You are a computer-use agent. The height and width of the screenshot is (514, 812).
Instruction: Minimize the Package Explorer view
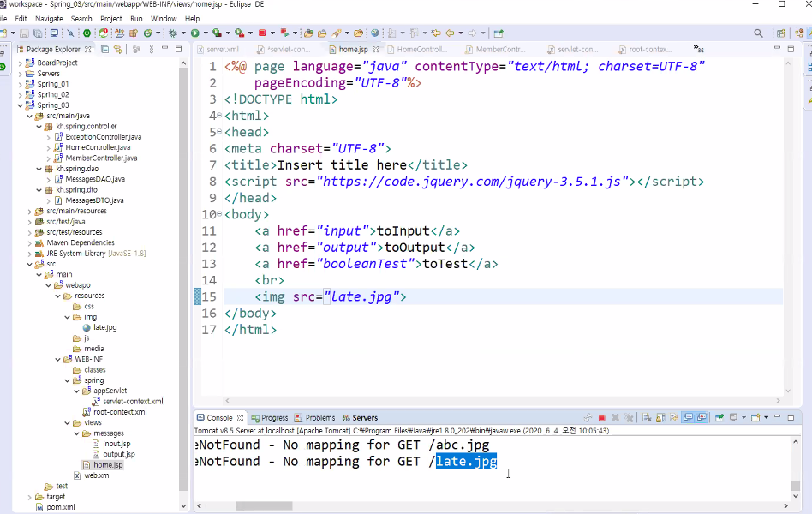[x=164, y=49]
